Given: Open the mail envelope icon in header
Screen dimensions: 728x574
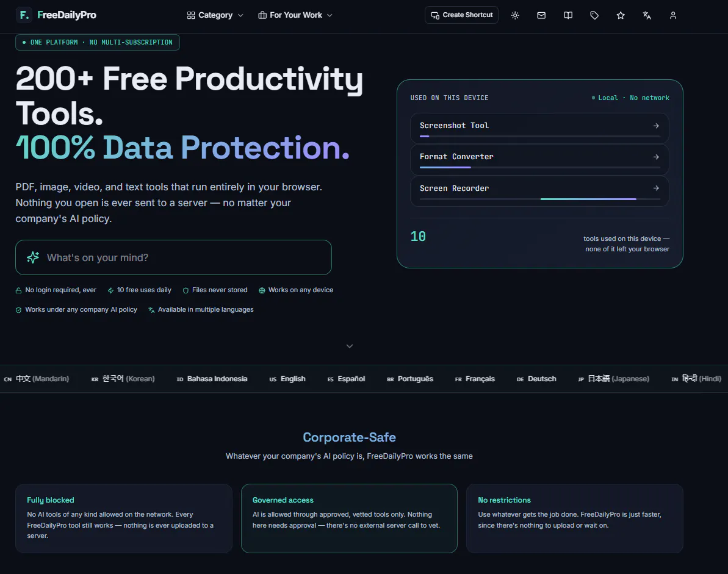Looking at the screenshot, I should click(541, 15).
